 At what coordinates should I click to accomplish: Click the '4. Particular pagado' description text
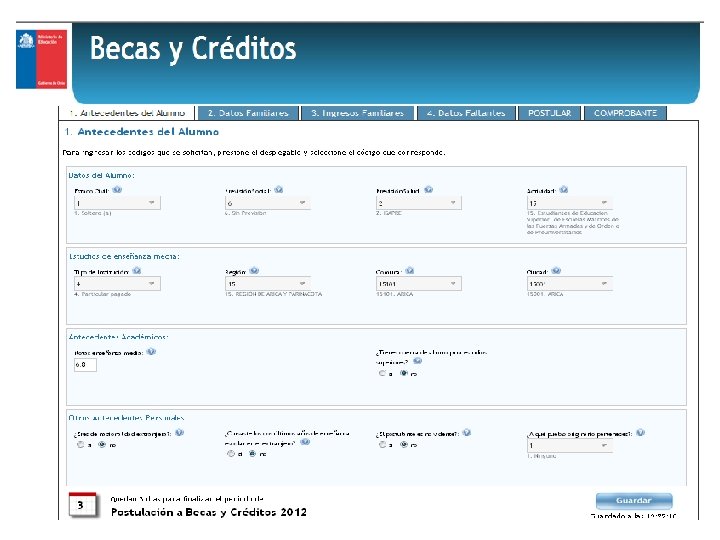[x=102, y=294]
